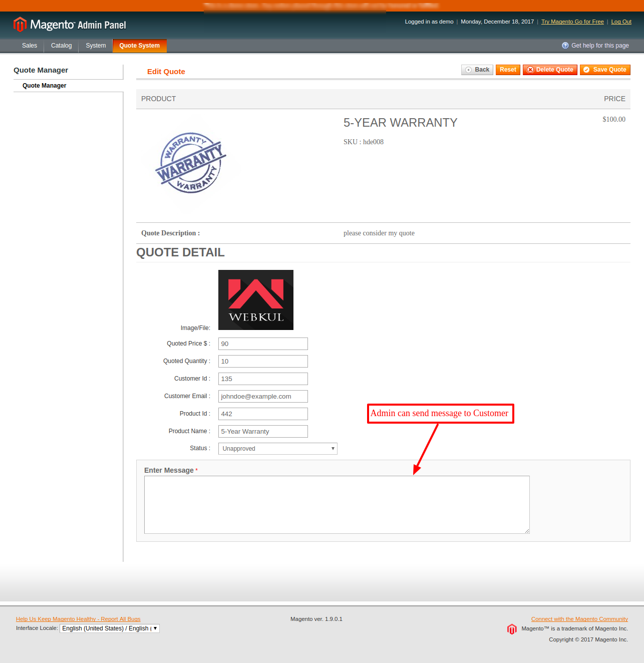This screenshot has height=663, width=644.
Task: Open the Interface Locale dropdown
Action: 110,628
